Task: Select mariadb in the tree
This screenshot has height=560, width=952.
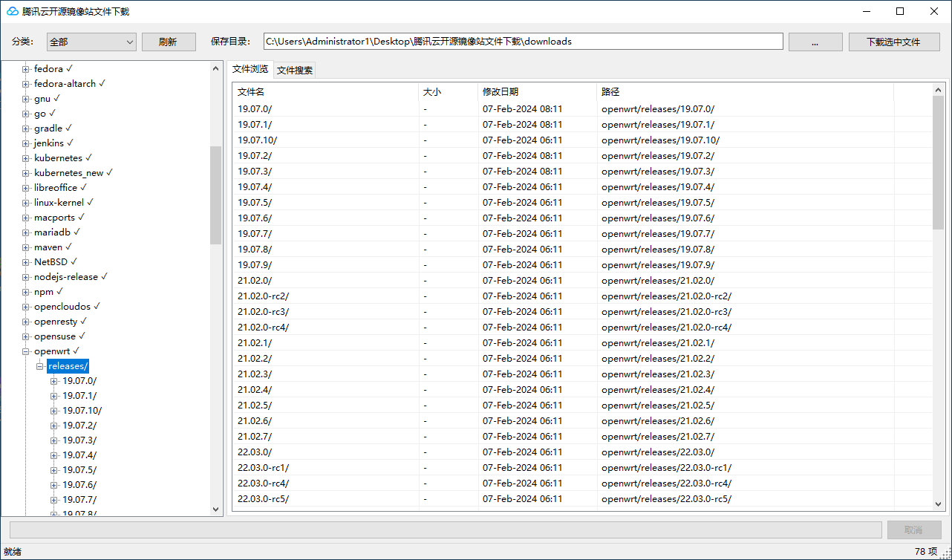Action: (x=57, y=232)
